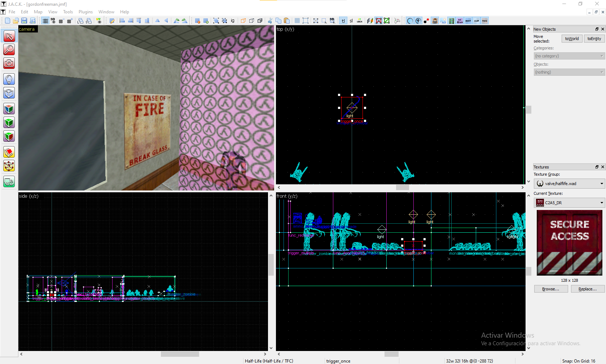
Task: Toggle scale lock 'sl' button
Action: coord(351,21)
